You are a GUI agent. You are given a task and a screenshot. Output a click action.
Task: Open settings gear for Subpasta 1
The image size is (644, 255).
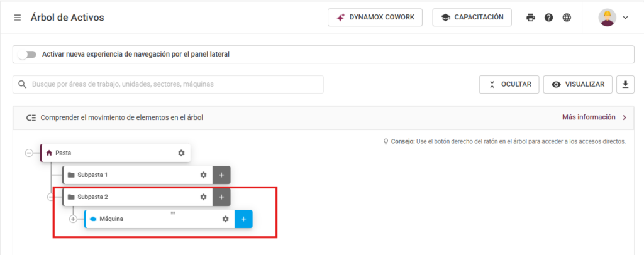[x=203, y=175]
